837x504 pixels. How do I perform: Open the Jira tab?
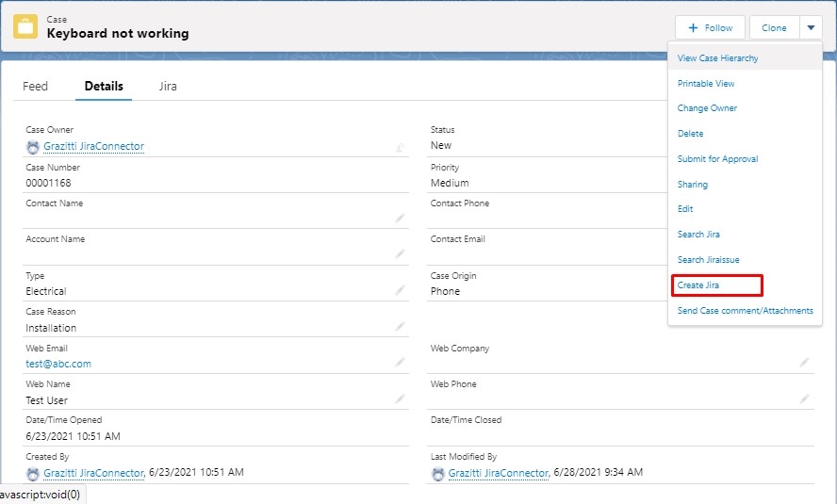(x=168, y=87)
